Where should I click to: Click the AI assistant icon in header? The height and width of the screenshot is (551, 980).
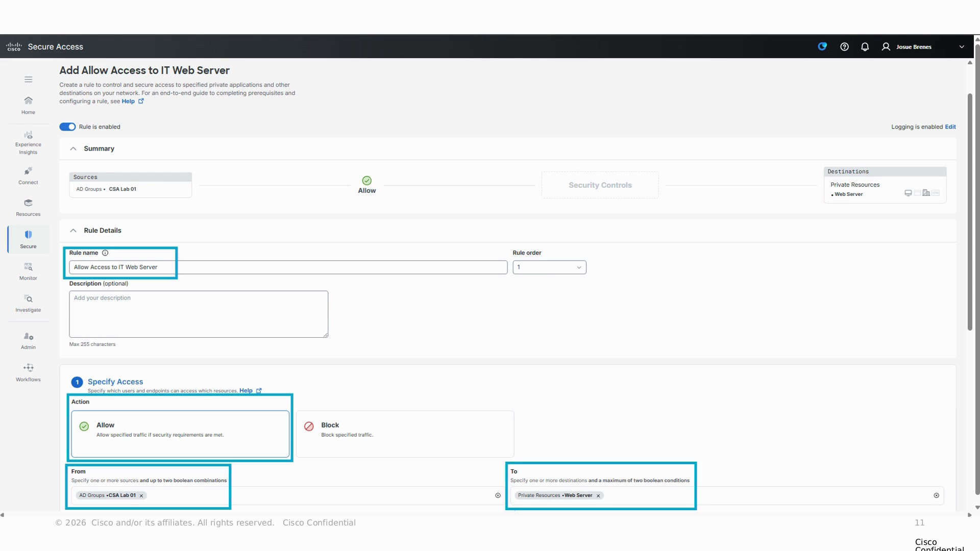[822, 46]
